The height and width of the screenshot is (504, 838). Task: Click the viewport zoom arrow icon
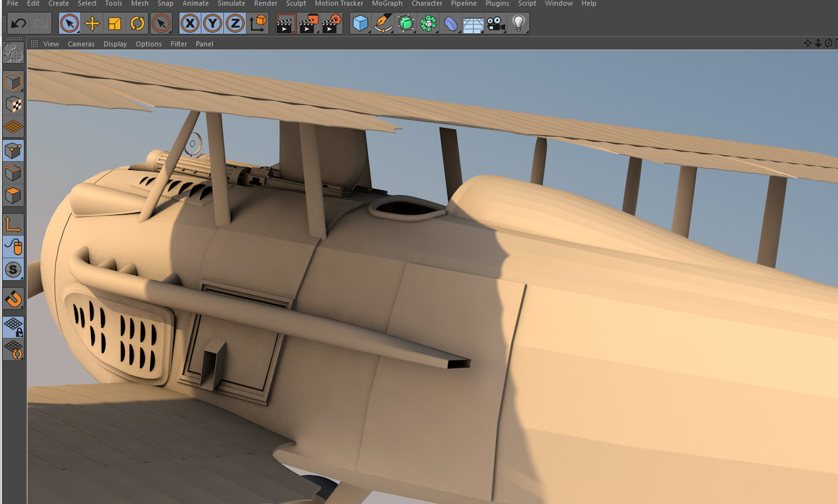point(818,43)
